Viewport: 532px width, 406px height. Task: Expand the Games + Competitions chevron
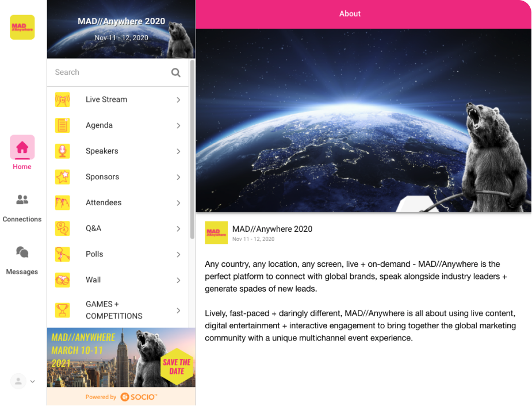coord(178,311)
